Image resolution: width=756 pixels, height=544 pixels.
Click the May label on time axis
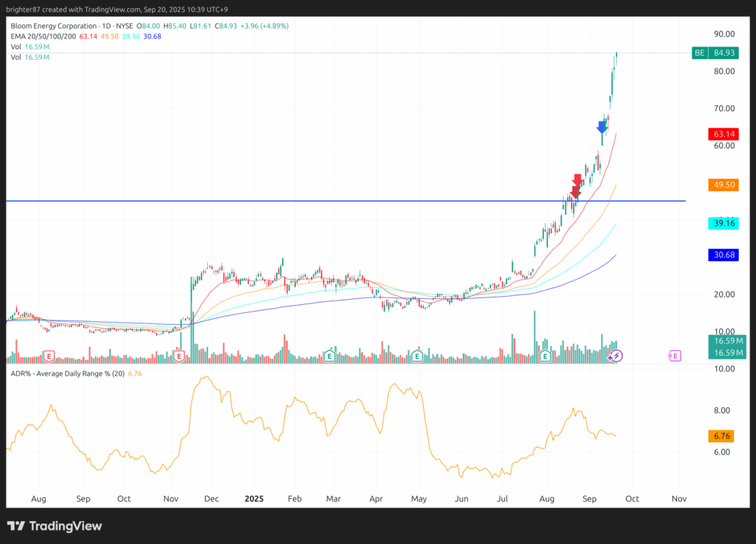click(419, 499)
